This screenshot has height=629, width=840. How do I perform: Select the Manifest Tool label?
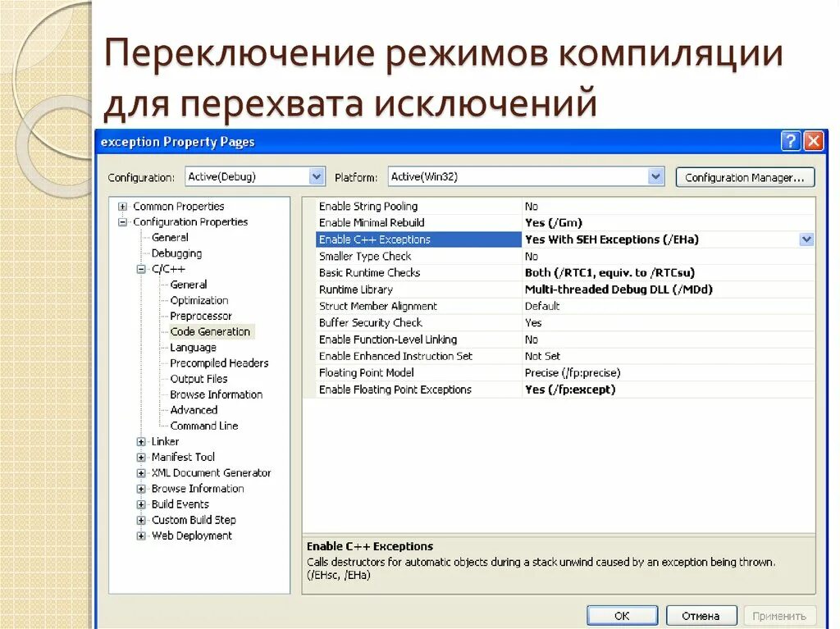pos(183,457)
